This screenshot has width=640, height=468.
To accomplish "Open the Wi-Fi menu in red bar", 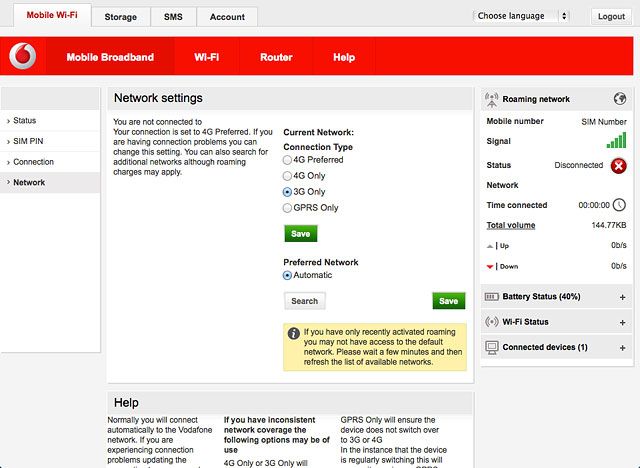I will [x=207, y=57].
